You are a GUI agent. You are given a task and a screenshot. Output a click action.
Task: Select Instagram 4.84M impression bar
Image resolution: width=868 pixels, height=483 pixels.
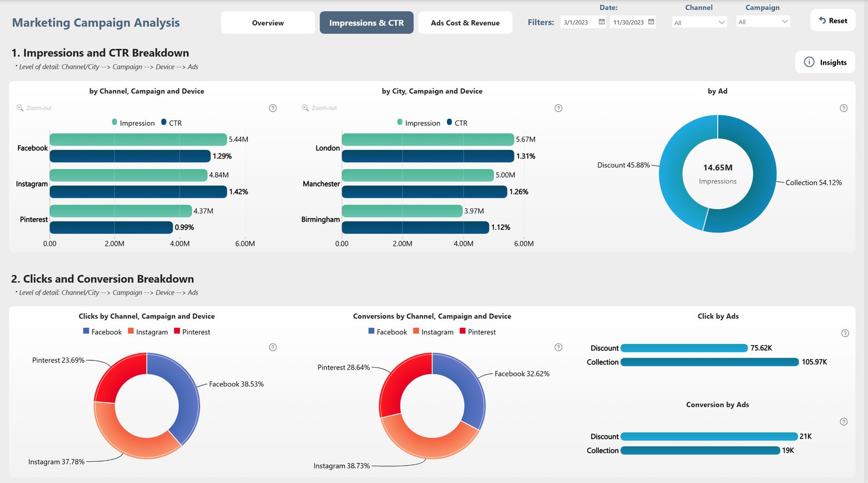pyautogui.click(x=129, y=175)
